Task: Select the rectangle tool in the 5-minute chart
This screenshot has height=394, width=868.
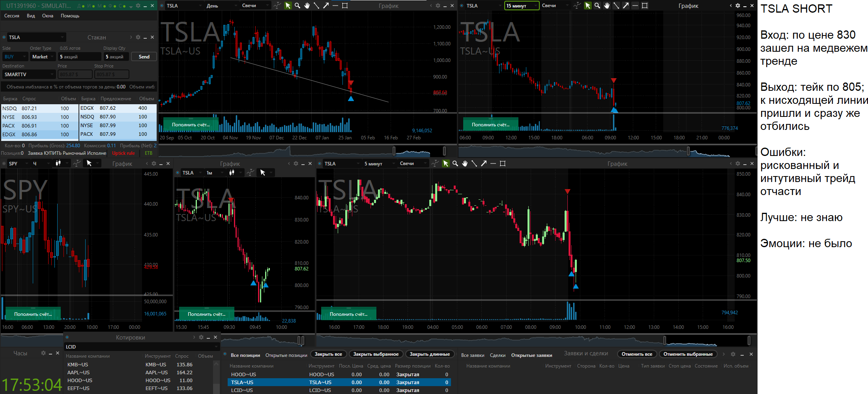Action: (x=502, y=163)
